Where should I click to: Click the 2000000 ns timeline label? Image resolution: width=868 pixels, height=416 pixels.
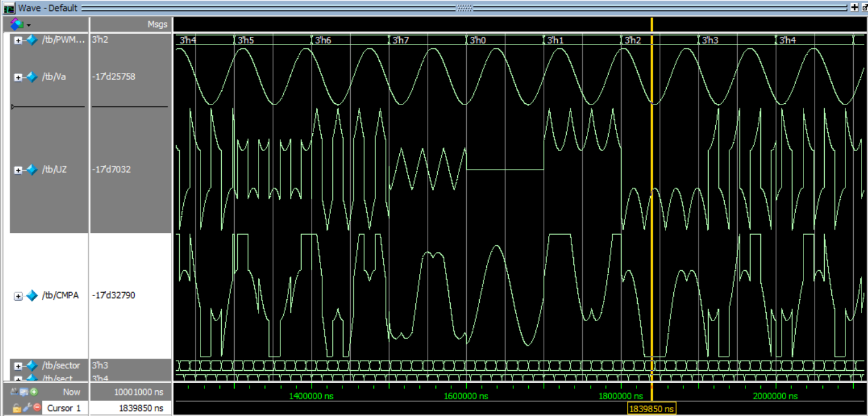pos(775,396)
